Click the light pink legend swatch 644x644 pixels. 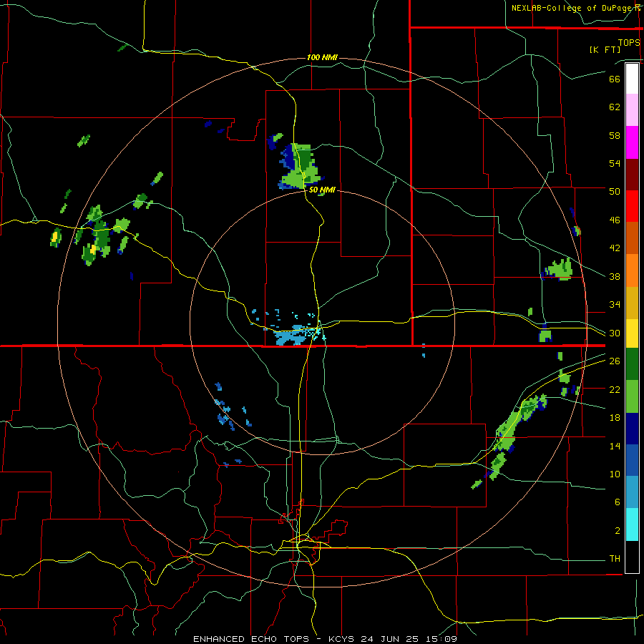click(632, 109)
